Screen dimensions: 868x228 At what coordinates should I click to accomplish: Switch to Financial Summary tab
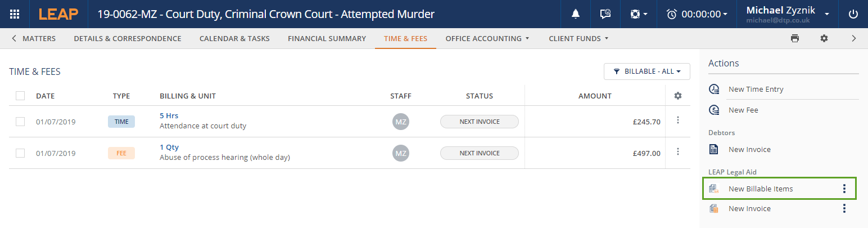coord(327,38)
